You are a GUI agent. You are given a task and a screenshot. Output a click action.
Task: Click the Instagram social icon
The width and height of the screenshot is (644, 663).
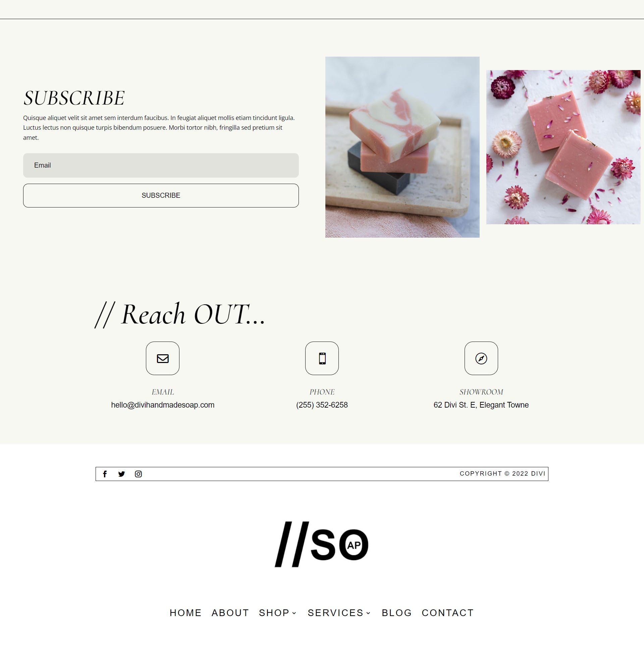pyautogui.click(x=139, y=474)
